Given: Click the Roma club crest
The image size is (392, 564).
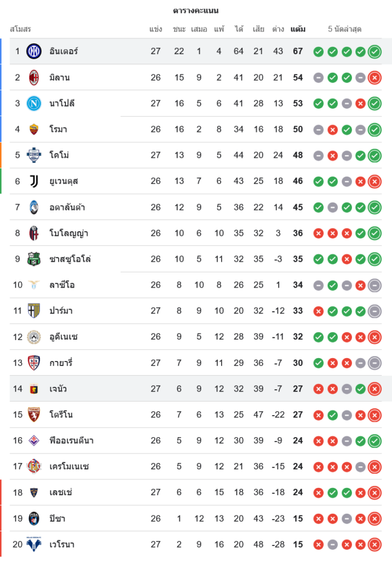Looking at the screenshot, I should tap(34, 129).
